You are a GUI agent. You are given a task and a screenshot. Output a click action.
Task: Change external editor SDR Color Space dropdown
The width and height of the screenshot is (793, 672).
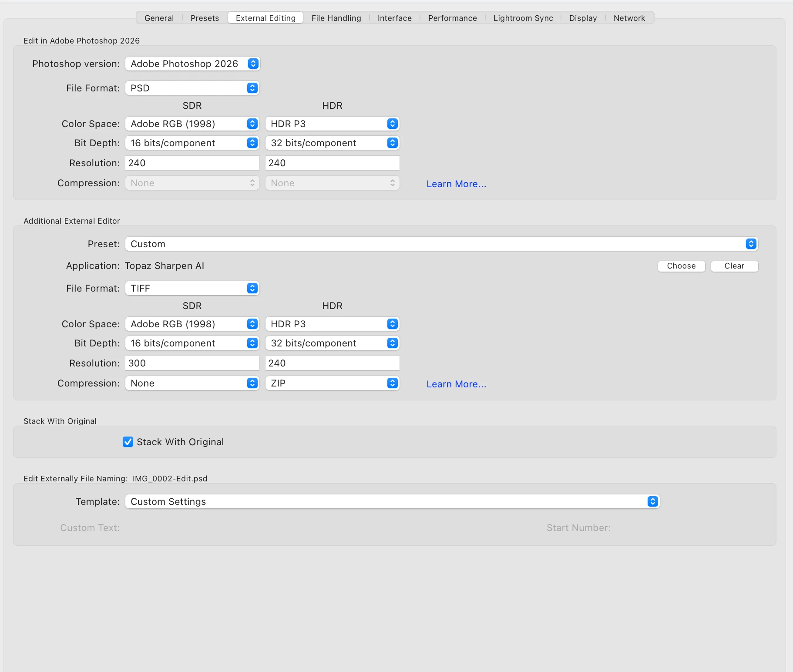click(192, 324)
